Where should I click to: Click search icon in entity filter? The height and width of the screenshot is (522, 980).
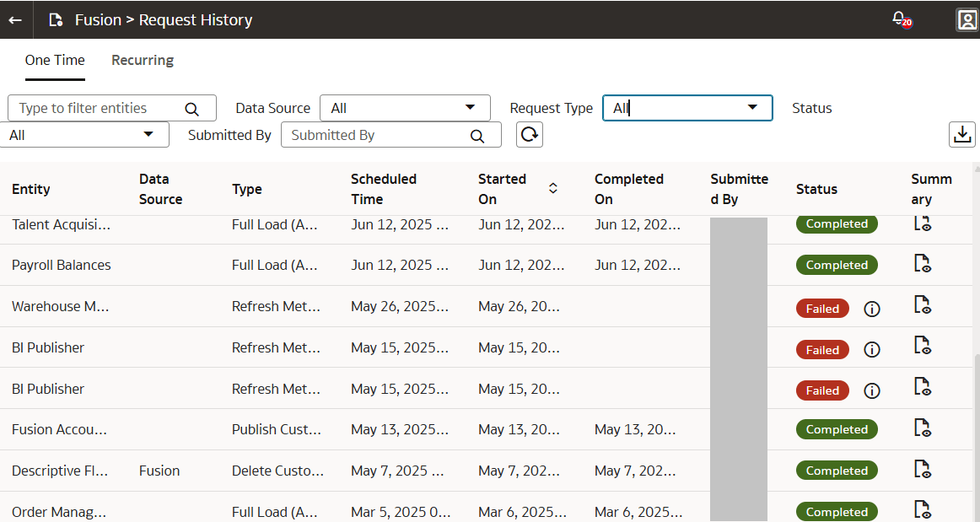191,109
